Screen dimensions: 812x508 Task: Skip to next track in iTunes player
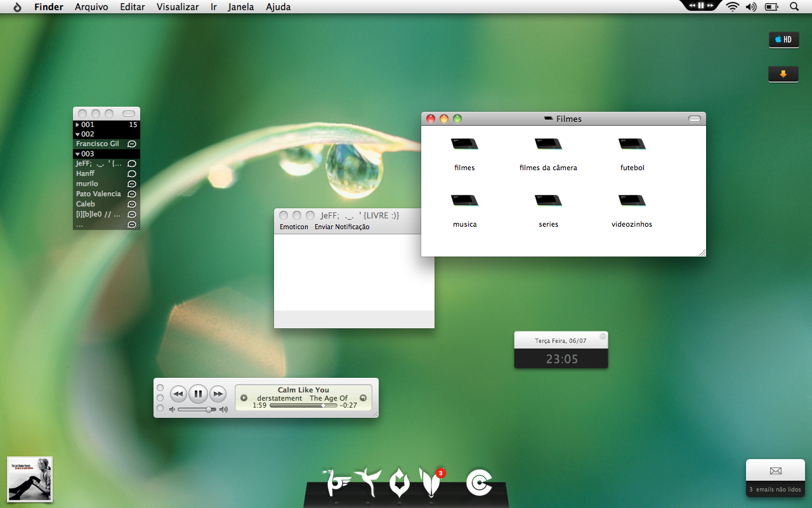pos(218,394)
